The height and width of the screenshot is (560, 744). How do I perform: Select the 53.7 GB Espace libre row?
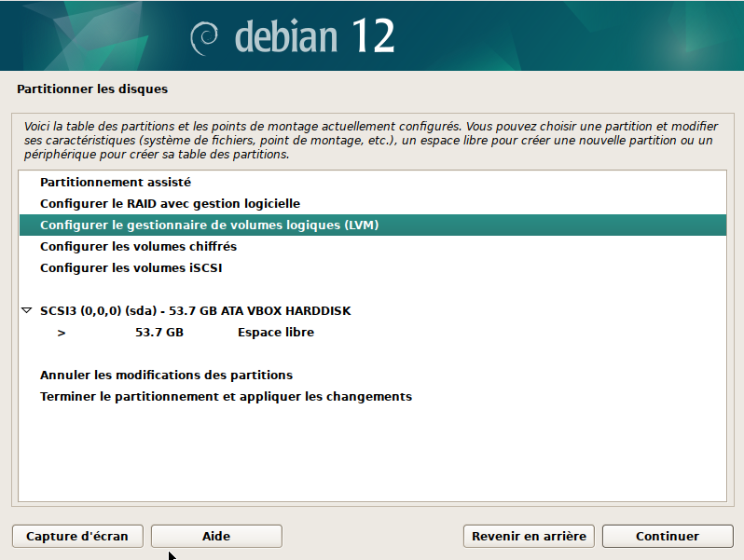pyautogui.click(x=373, y=333)
